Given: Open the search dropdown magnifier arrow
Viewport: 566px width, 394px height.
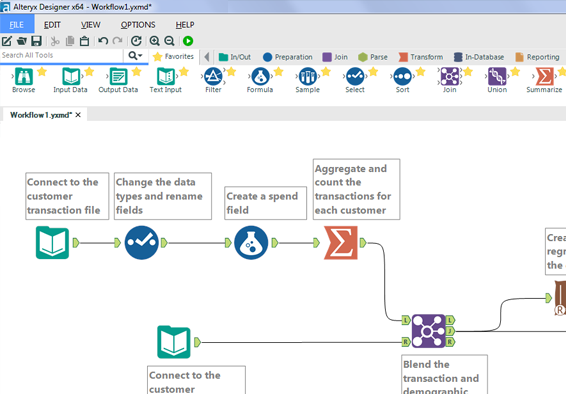Looking at the screenshot, I should [x=135, y=56].
